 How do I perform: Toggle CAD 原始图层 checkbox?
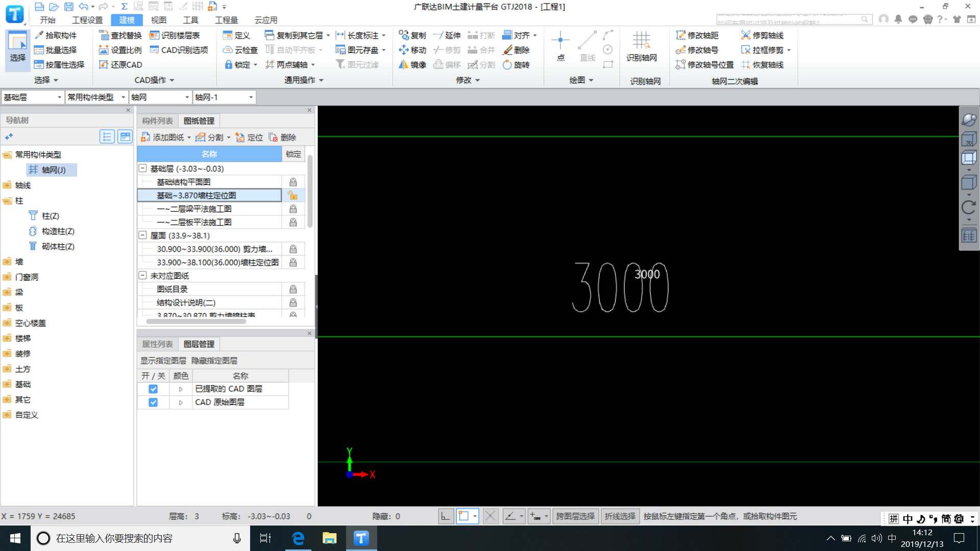pyautogui.click(x=153, y=402)
